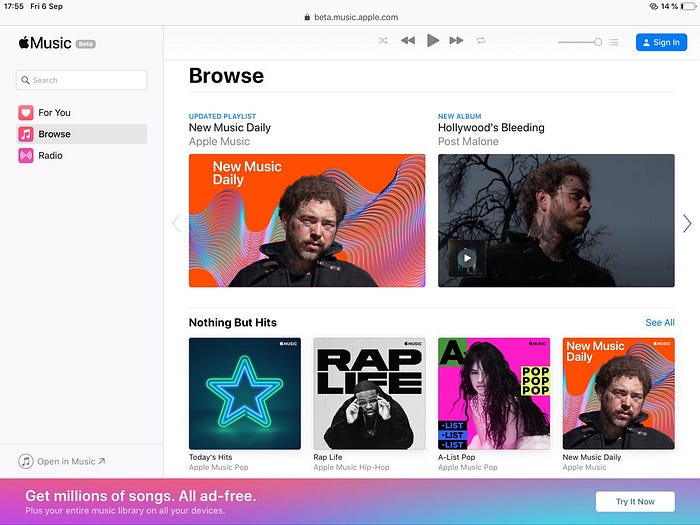Click the Open in Music note icon

click(x=26, y=461)
